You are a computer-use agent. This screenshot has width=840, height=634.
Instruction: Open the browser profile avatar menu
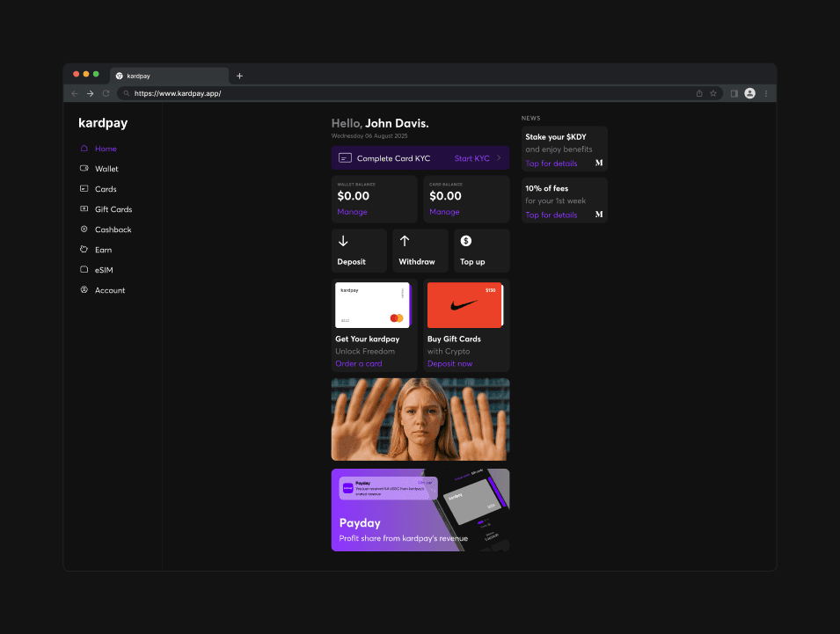pos(749,93)
